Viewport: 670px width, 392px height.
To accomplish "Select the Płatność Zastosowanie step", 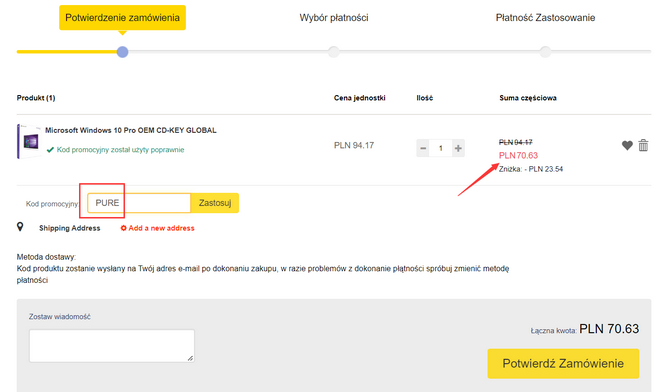I will (545, 18).
